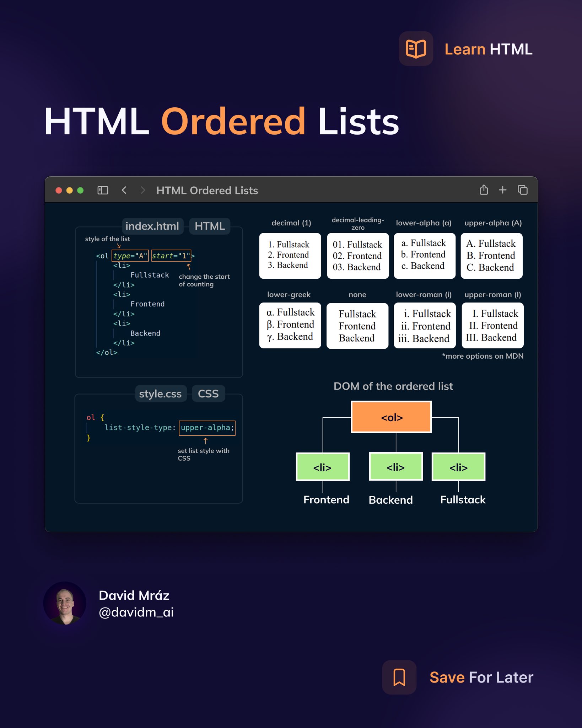
Task: Click the 'ol {' selector in CSS
Action: coord(95,417)
